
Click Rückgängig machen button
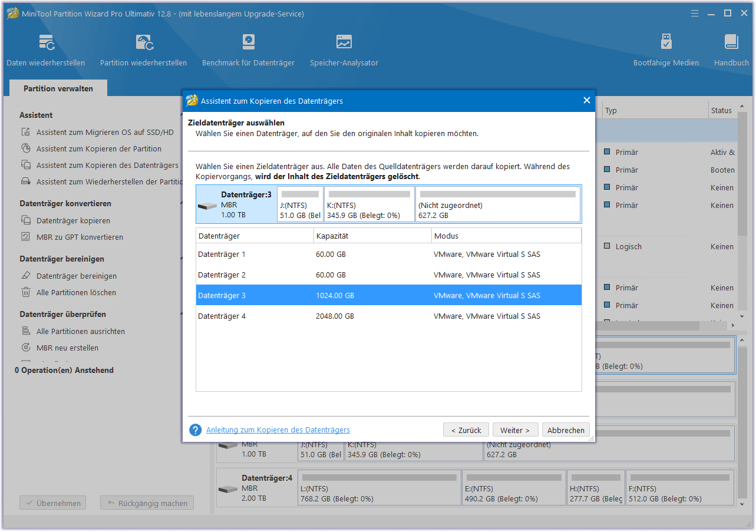point(147,503)
